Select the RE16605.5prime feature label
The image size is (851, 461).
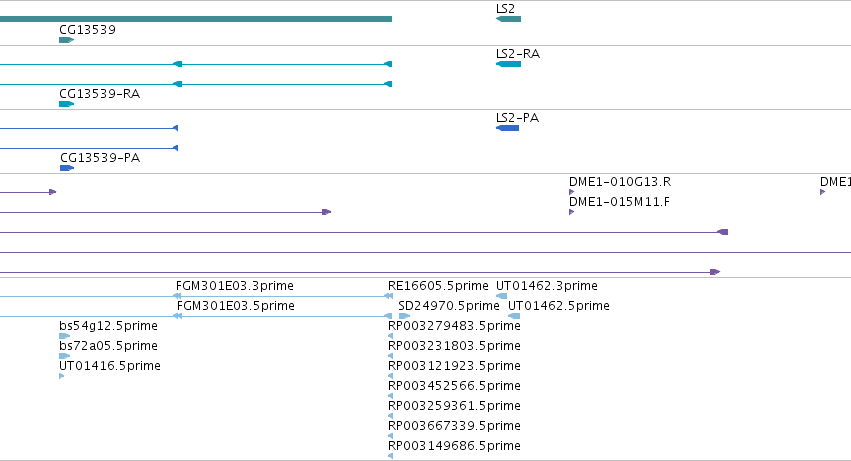438,286
